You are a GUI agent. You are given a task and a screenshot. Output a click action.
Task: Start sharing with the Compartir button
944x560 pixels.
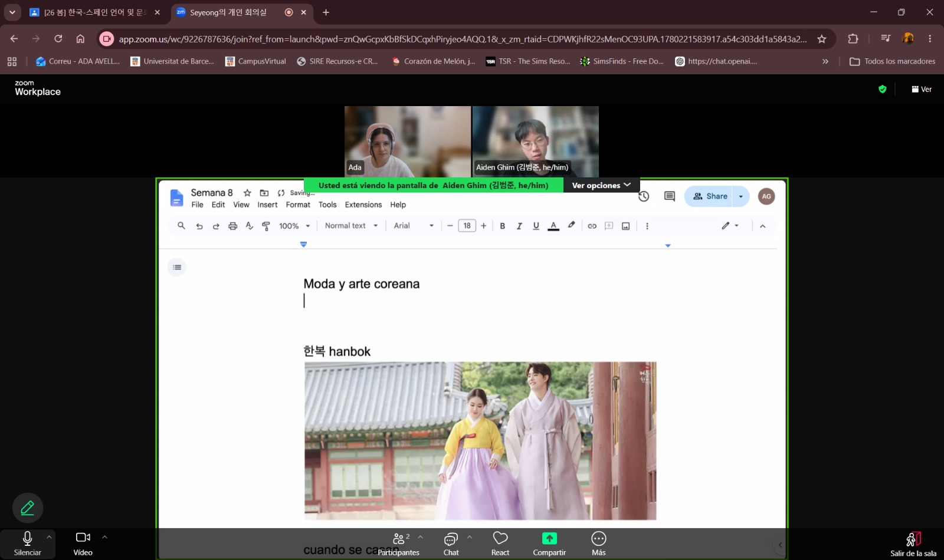coord(549,543)
